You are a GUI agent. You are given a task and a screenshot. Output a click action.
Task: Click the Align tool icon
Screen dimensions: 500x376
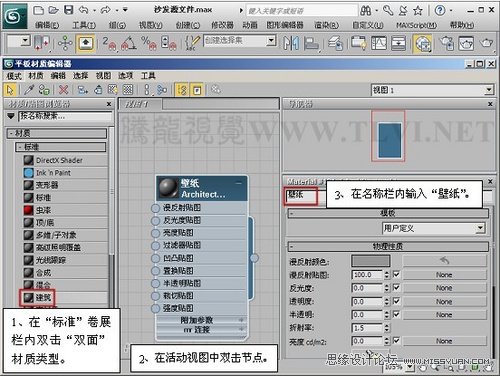(311, 43)
